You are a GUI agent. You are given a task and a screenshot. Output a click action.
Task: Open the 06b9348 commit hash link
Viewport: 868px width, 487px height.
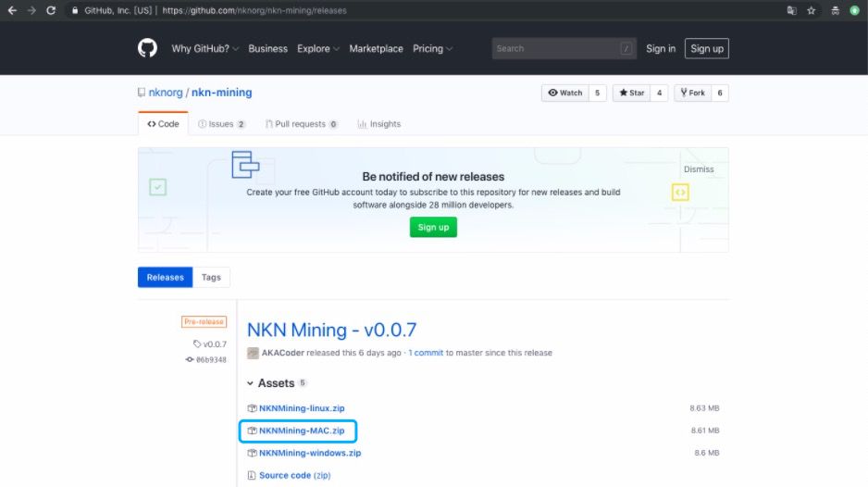tap(211, 359)
